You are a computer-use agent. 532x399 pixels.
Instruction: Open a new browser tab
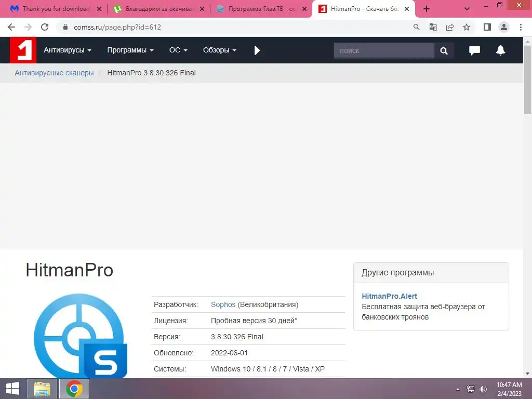coord(427,9)
